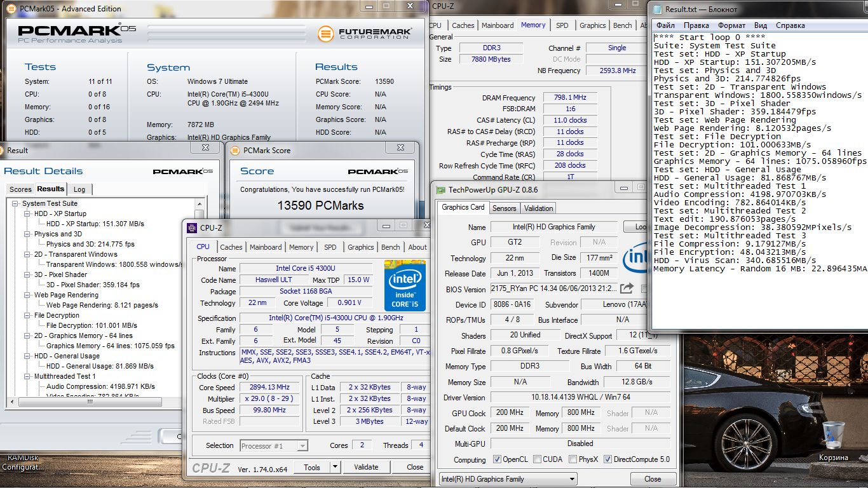This screenshot has width=868, height=488.
Task: Select '13590 PCMarks' score text
Action: tap(321, 206)
